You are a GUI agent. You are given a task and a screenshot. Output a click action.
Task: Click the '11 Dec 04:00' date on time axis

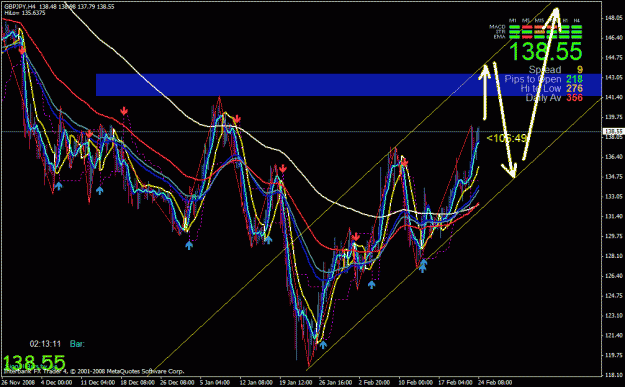97,382
